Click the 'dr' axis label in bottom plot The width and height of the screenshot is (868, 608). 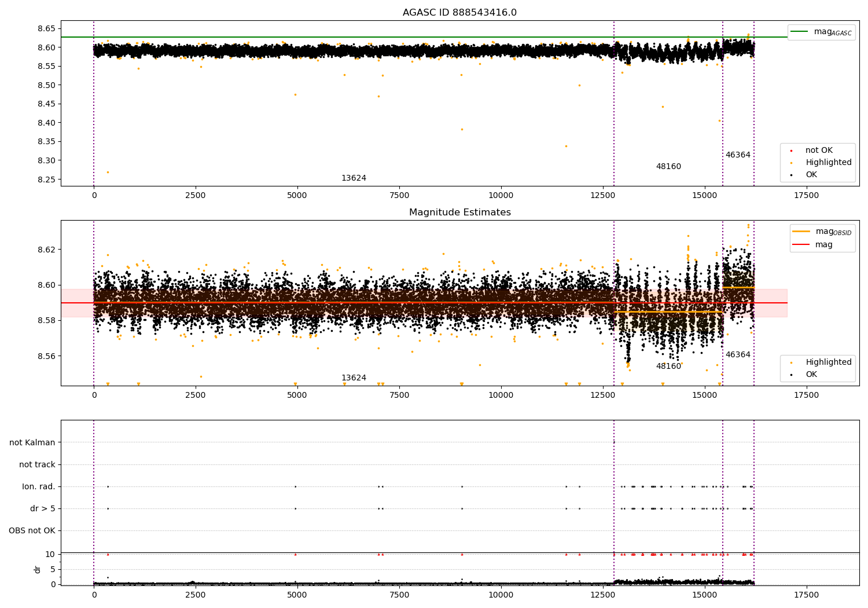pos(38,569)
